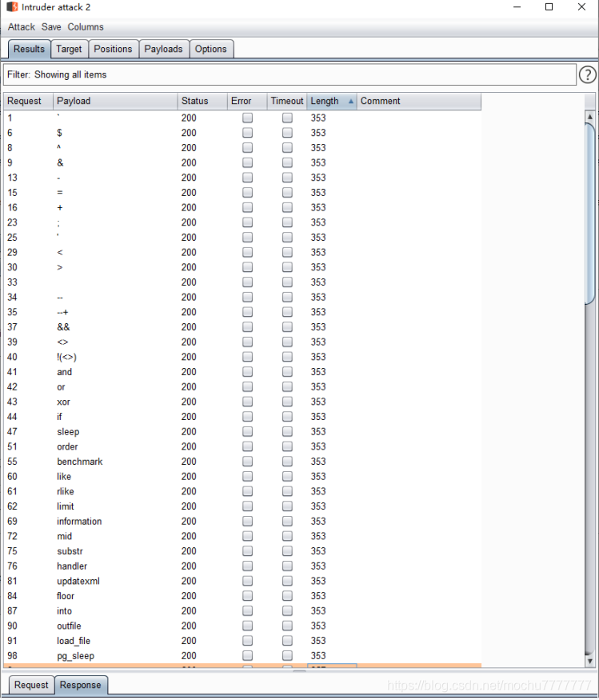This screenshot has height=700, width=599.
Task: Select the row with payload ^
Action: [242, 148]
